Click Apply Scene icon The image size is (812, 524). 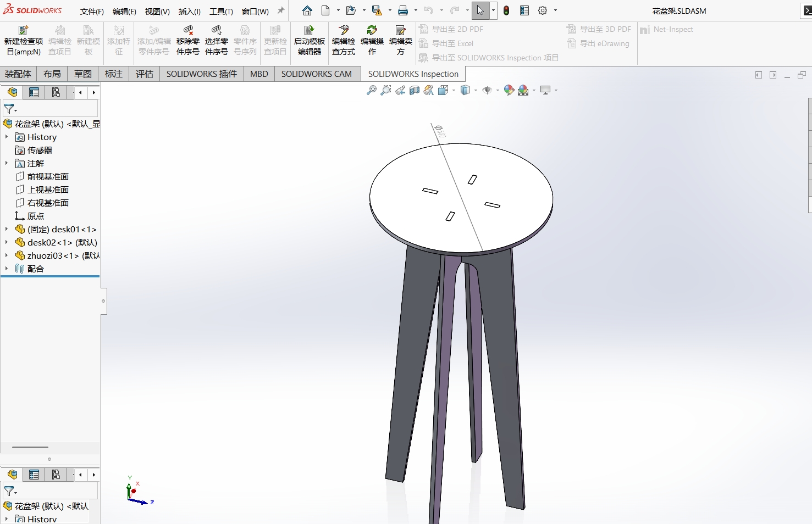pos(523,90)
